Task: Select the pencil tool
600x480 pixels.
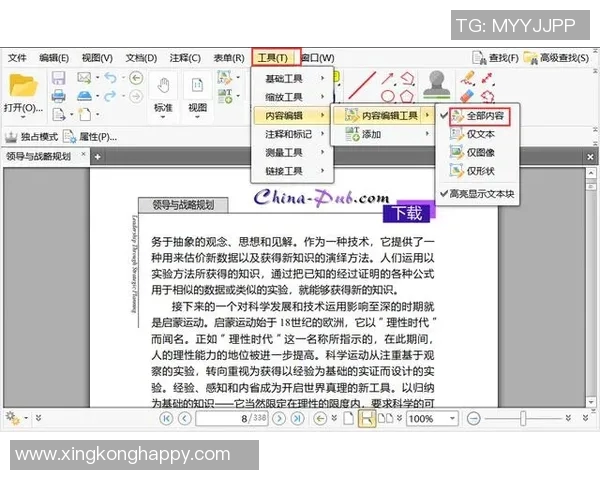Action: (x=468, y=78)
